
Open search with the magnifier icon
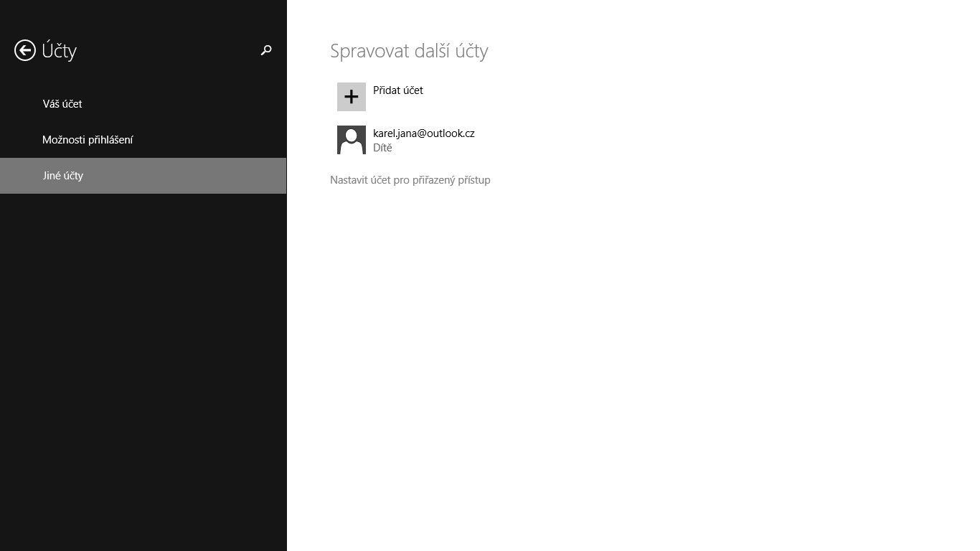[266, 50]
